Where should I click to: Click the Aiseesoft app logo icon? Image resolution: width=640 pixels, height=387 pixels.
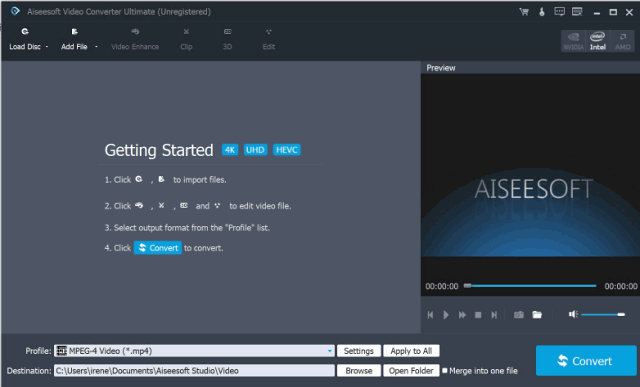click(15, 11)
